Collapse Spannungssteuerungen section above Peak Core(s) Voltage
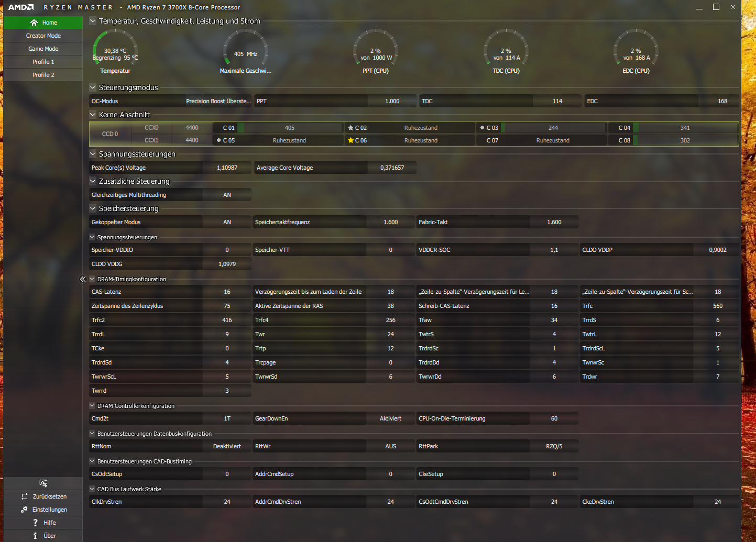This screenshot has height=542, width=756. coord(93,154)
